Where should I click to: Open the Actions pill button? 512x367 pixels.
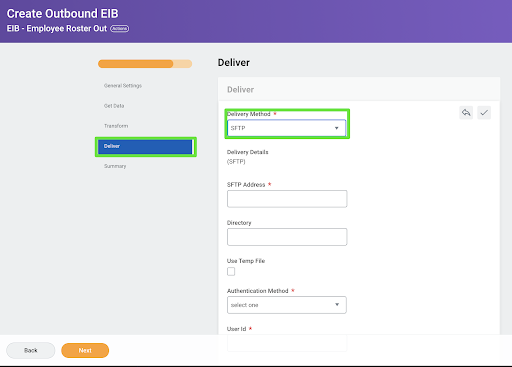tap(119, 29)
